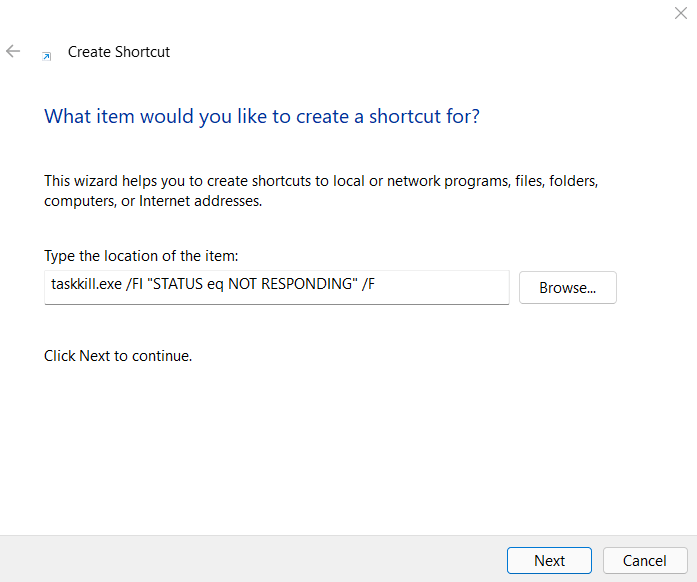Click 'Internet addresses' in the description
The width and height of the screenshot is (697, 582).
click(x=201, y=201)
